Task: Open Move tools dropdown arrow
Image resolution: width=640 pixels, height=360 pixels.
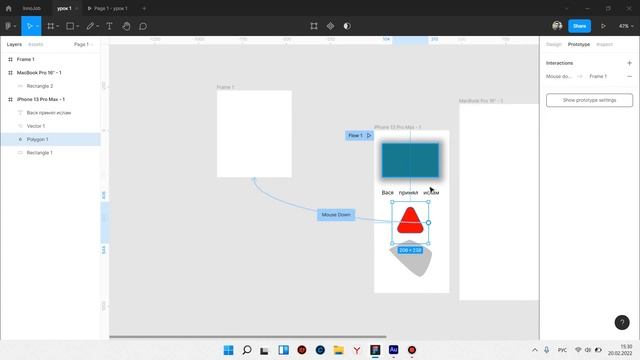Action: [x=37, y=26]
